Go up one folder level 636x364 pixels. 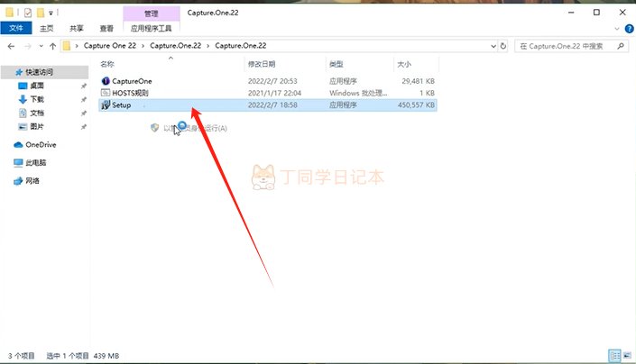click(52, 46)
